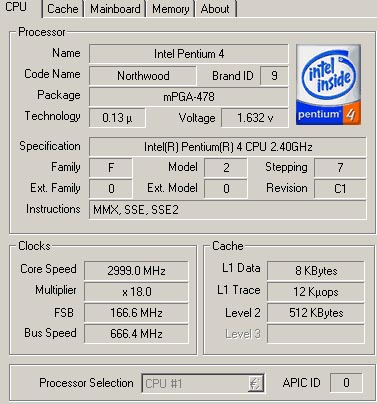Select the CPU tab
This screenshot has height=404, width=377.
17,7
